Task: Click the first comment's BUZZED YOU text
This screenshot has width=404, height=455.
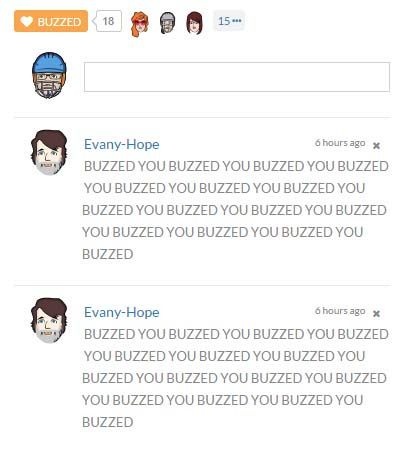Action: pos(235,210)
